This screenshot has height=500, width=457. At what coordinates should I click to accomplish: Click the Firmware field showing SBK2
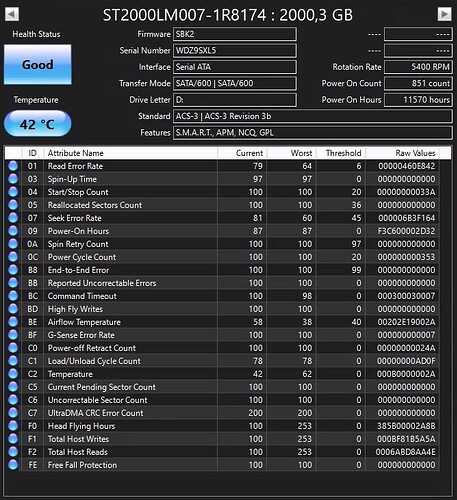235,34
